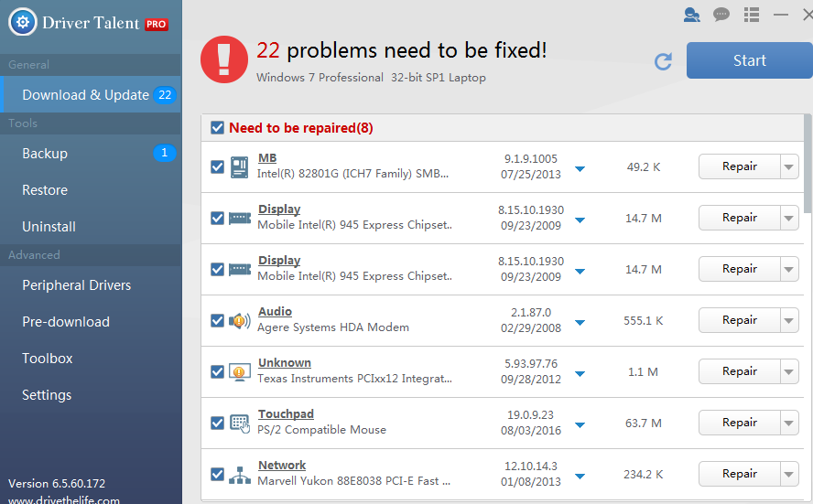Repair the Network Marvell Yukon driver
Viewport: 813px width, 504px height.
point(740,475)
